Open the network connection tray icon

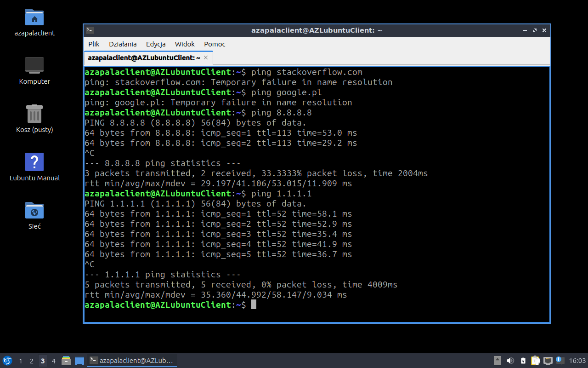tap(548, 361)
